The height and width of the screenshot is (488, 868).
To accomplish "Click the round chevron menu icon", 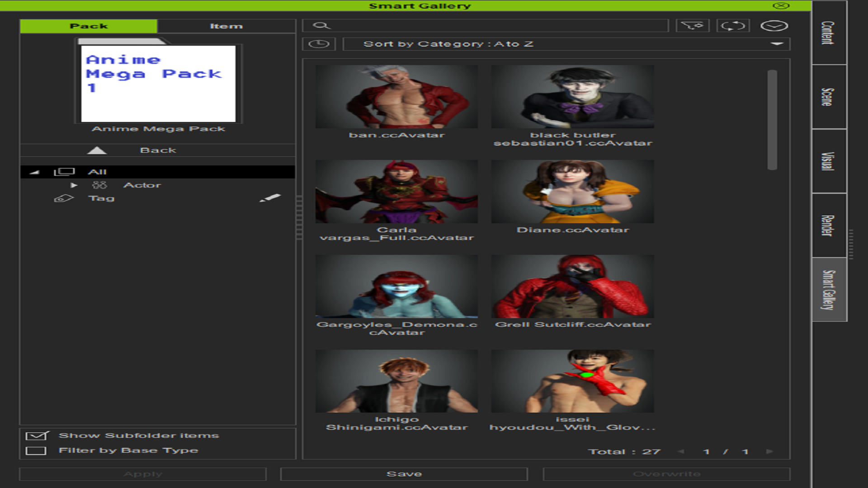I will coord(774,26).
